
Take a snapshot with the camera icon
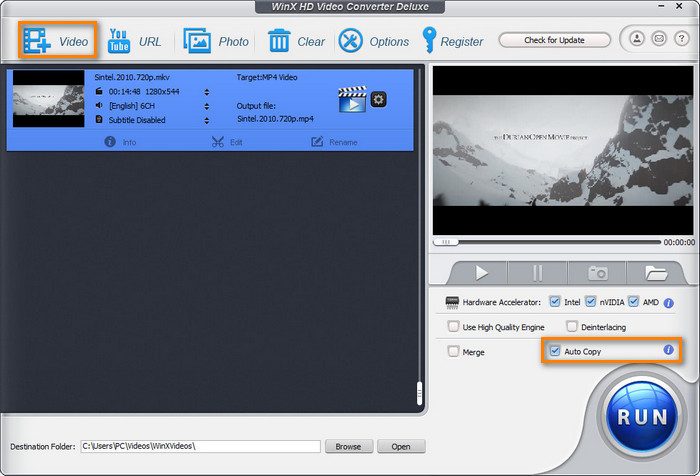tap(597, 273)
